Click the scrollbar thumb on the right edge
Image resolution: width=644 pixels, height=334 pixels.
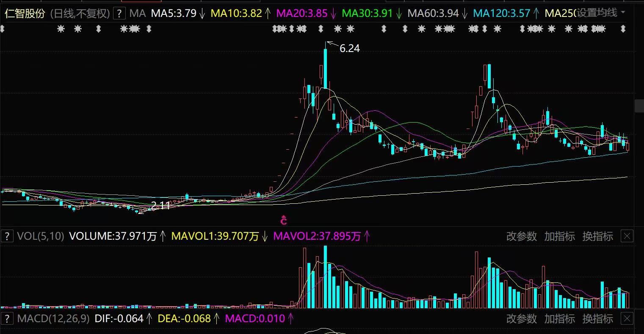(x=639, y=106)
